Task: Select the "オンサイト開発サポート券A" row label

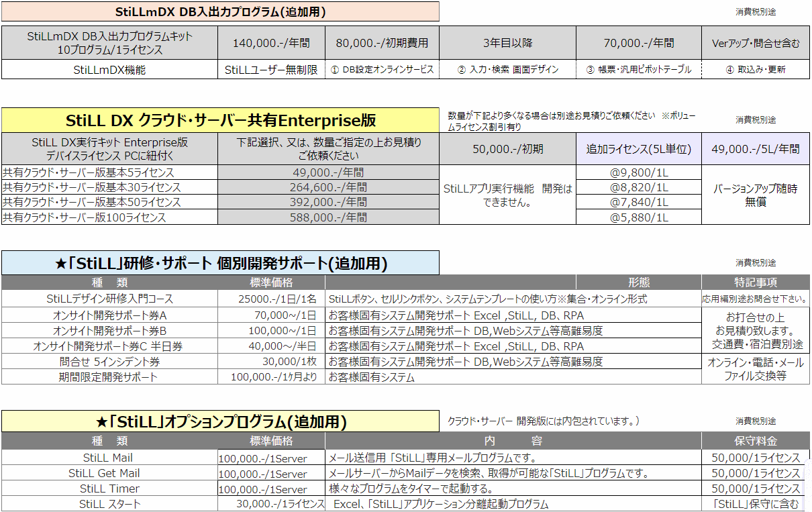Action: point(109,315)
